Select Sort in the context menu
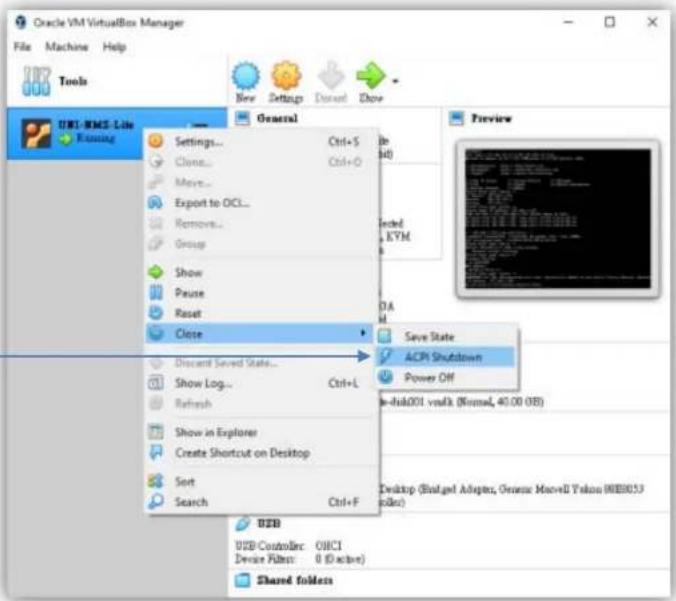Viewport: 676px width, 601px height. click(x=260, y=481)
